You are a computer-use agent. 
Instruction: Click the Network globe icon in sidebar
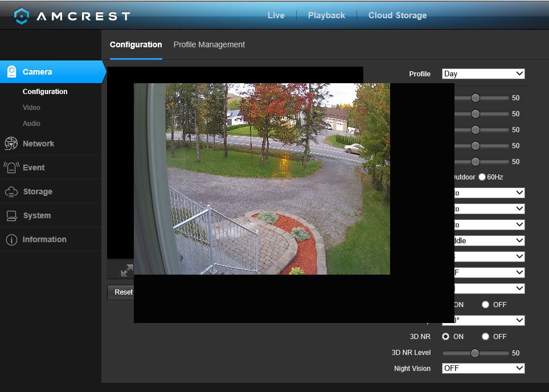click(x=11, y=144)
